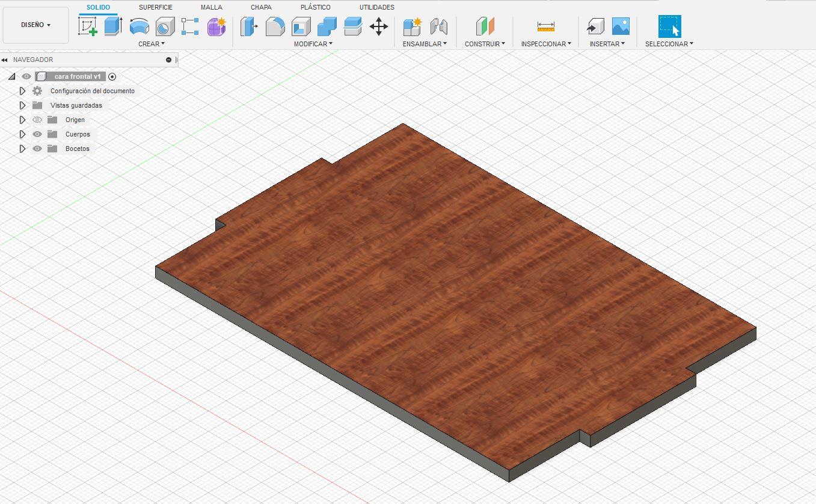This screenshot has height=504, width=816.
Task: Select the Create Form tool
Action: pyautogui.click(x=216, y=26)
